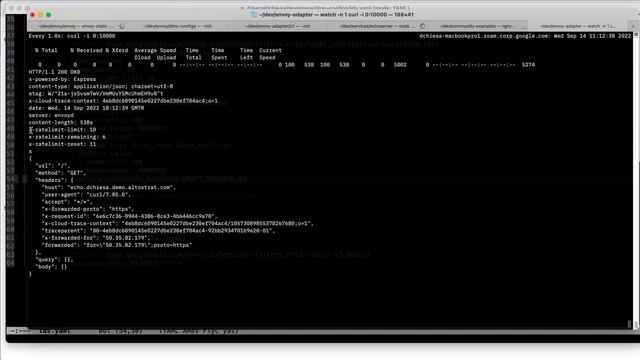Click the '"accept": "*/*"' line
Screen dimensions: 640x360
67,202
